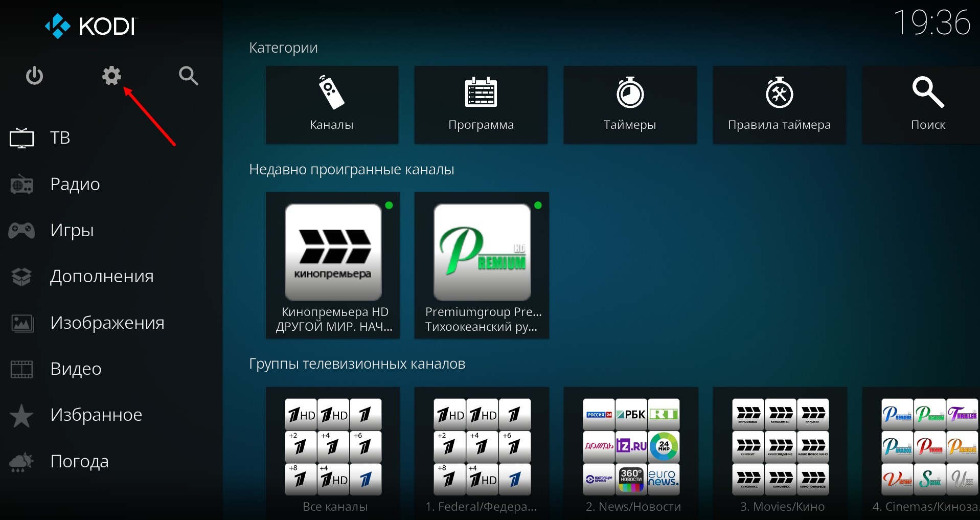Open the Правила таймера tile
Screen dimensions: 980x520
tap(779, 104)
